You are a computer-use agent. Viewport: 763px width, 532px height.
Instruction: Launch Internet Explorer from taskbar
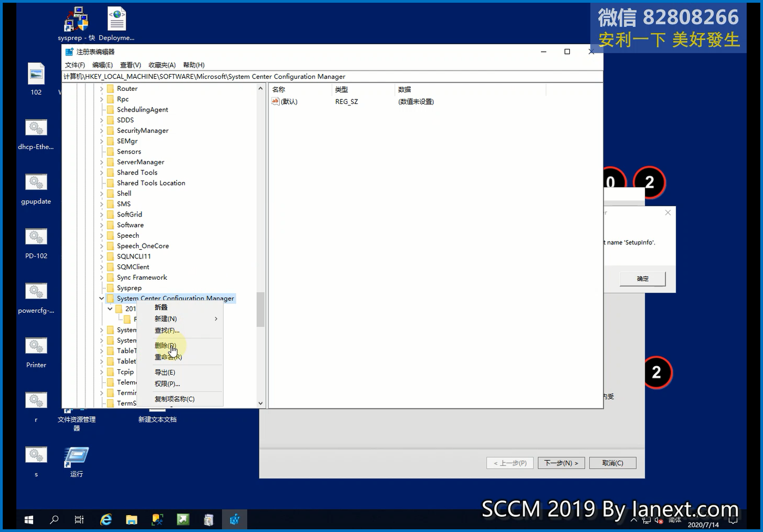click(106, 520)
